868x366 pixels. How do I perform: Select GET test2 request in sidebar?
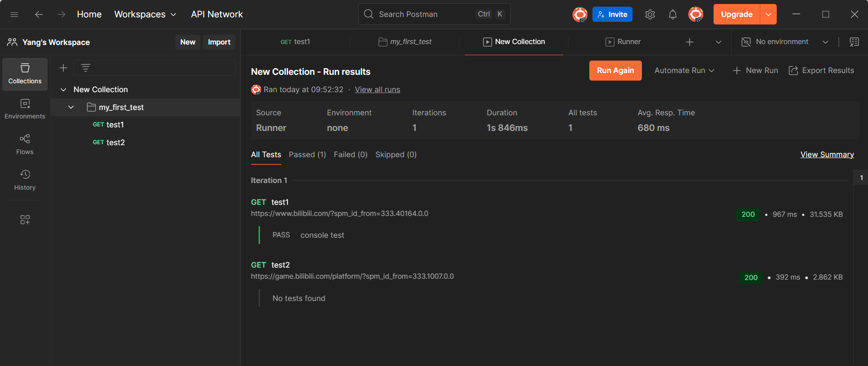coord(146,142)
